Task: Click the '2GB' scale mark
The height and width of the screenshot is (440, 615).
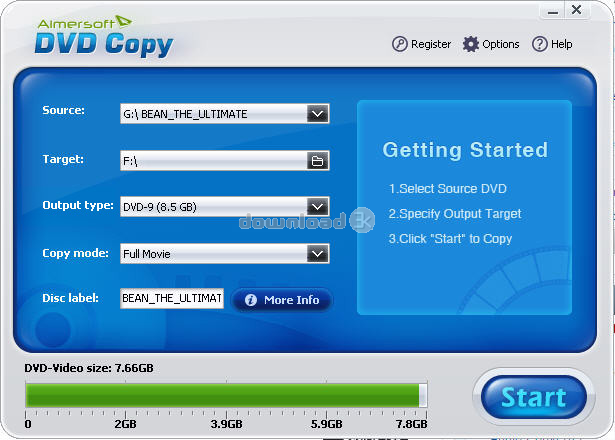Action: click(125, 424)
